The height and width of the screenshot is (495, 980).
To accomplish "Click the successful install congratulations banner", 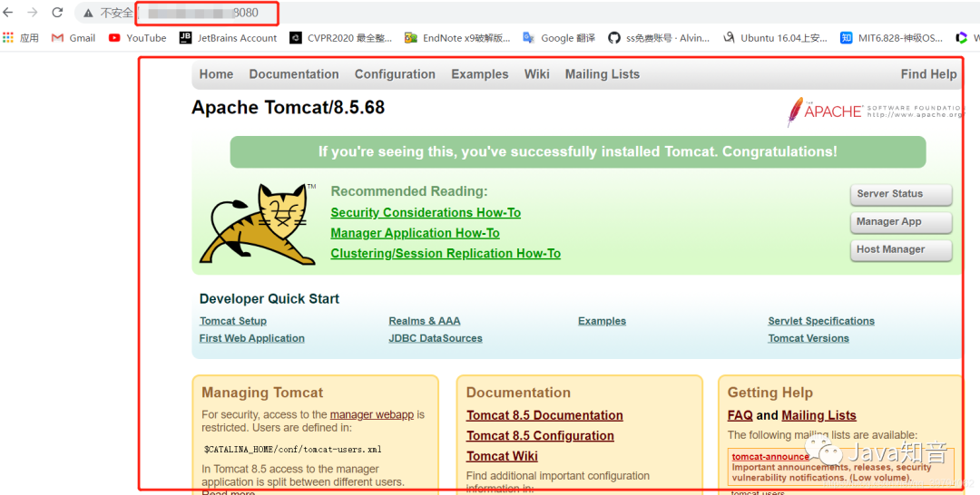I will 577,152.
